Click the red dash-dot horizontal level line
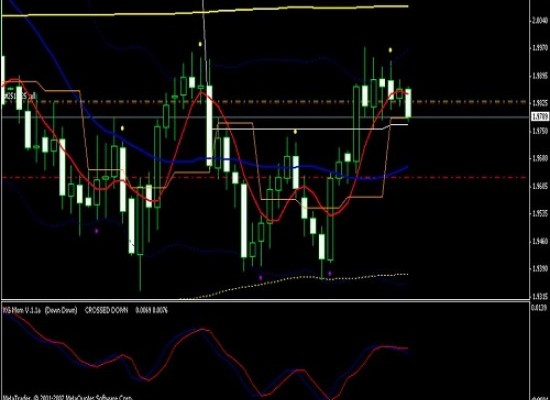Screen dimensions: 550x400 265,178
